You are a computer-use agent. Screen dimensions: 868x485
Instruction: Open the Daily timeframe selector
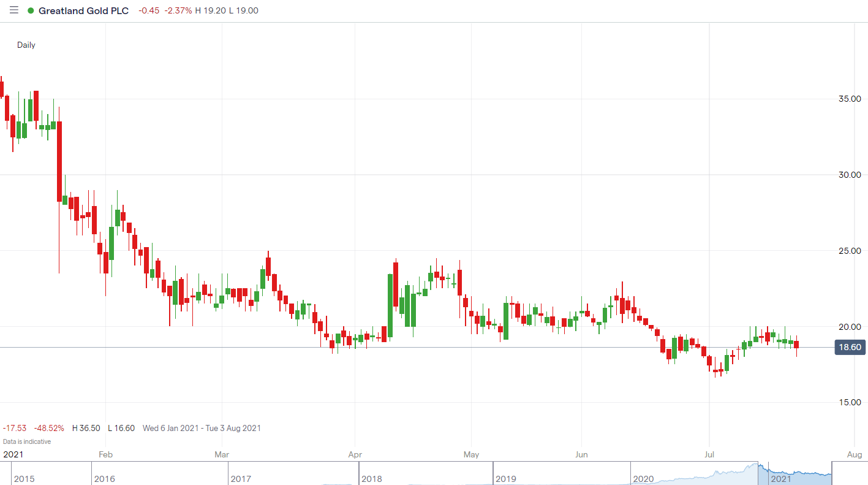pyautogui.click(x=26, y=45)
